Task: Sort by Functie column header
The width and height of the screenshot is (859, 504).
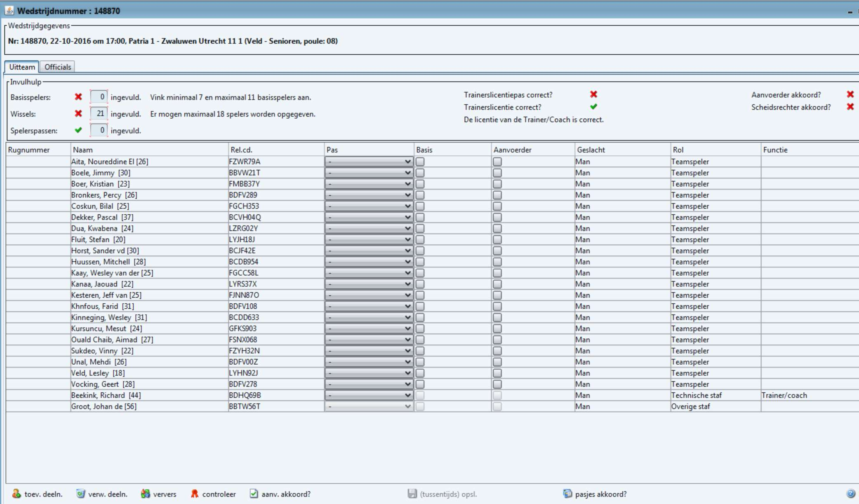Action: point(810,150)
